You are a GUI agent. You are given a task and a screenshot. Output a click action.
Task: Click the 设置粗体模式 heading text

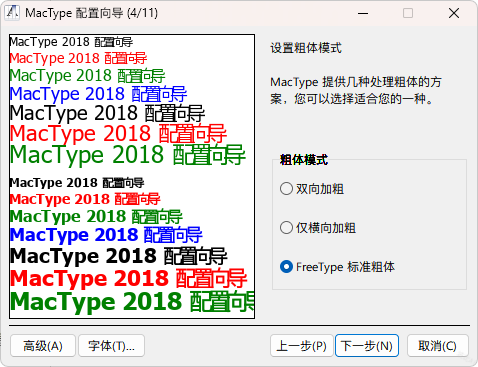point(306,48)
